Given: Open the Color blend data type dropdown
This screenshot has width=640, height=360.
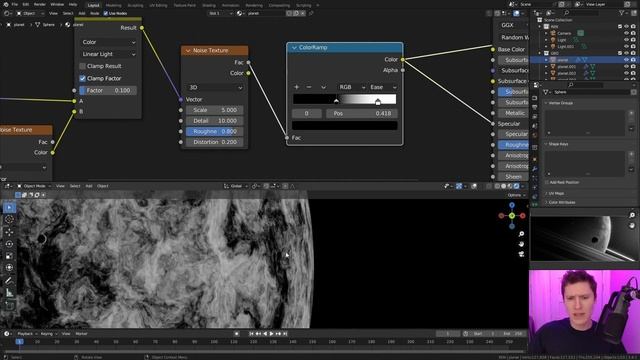Looking at the screenshot, I should [108, 42].
